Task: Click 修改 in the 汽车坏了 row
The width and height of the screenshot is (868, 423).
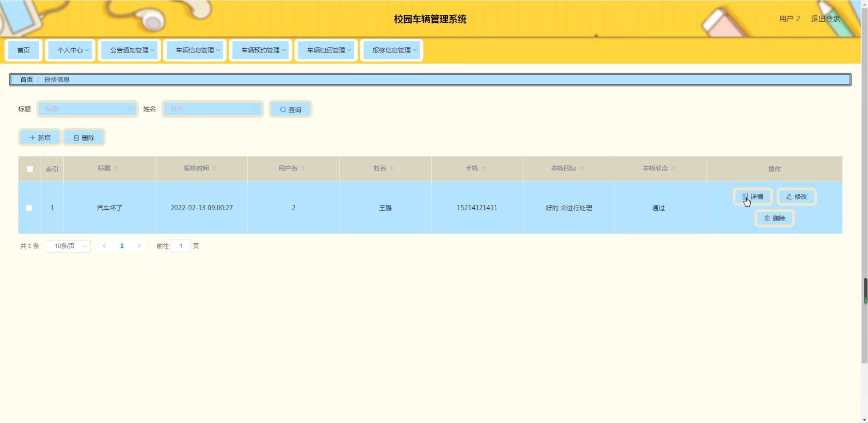Action: point(797,197)
